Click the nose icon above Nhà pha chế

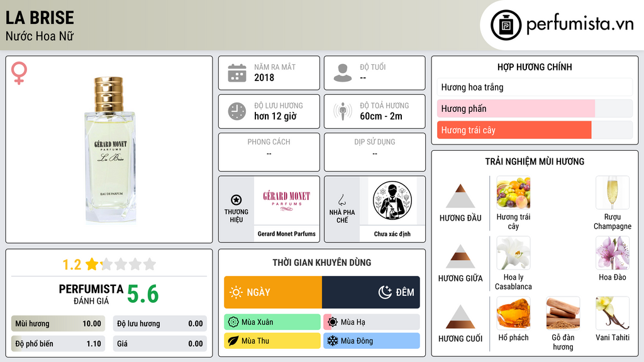click(x=341, y=200)
